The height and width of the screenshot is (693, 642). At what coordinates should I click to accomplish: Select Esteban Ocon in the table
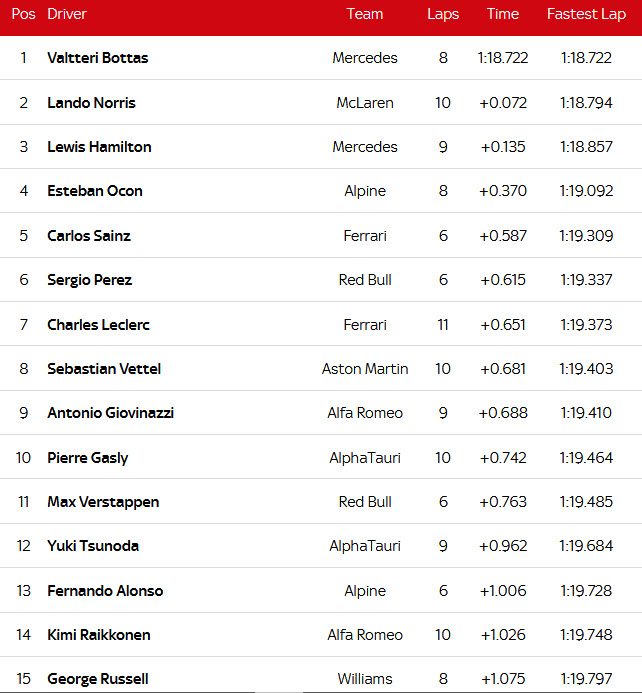95,191
